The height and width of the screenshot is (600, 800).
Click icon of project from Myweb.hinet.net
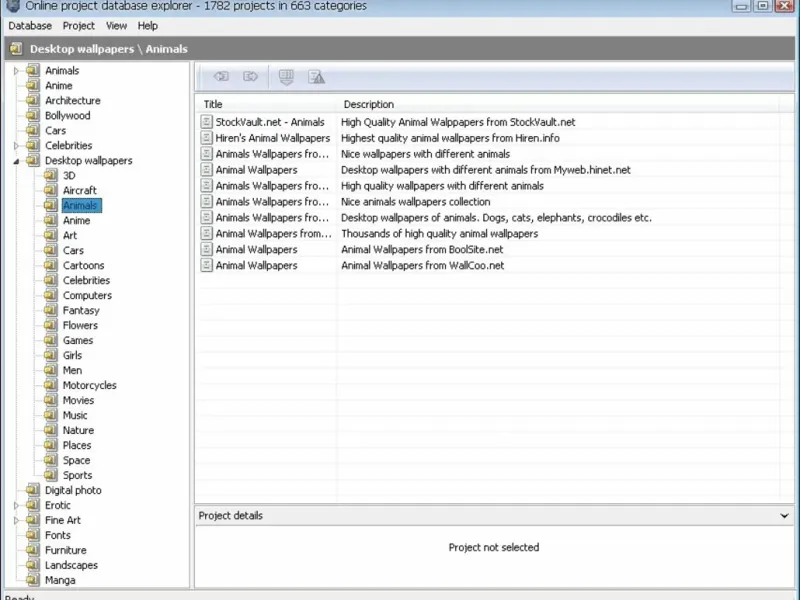click(206, 170)
